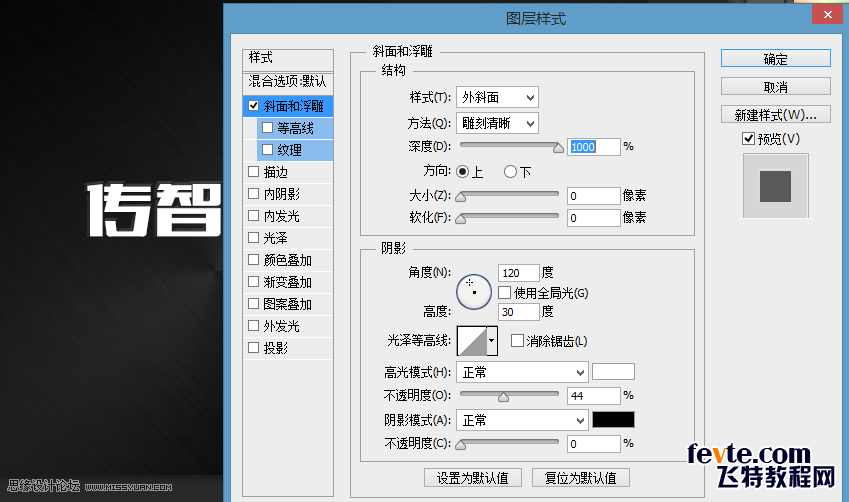
Task: Click 新建样式(W)... button
Action: 775,114
